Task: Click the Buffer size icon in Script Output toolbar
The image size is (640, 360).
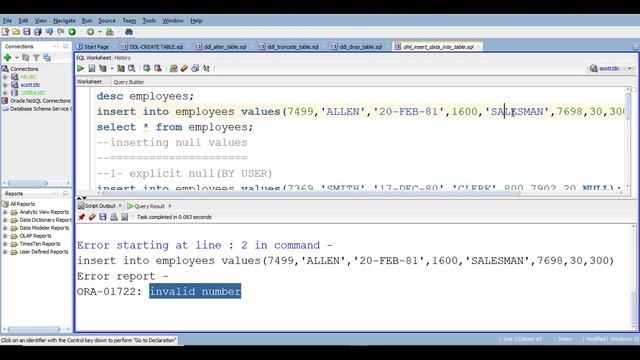Action: (124, 217)
